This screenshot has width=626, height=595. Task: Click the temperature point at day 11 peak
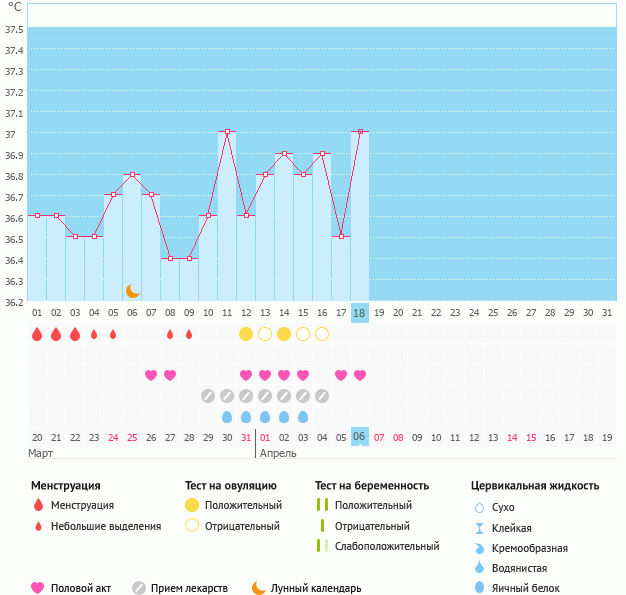pyautogui.click(x=227, y=131)
